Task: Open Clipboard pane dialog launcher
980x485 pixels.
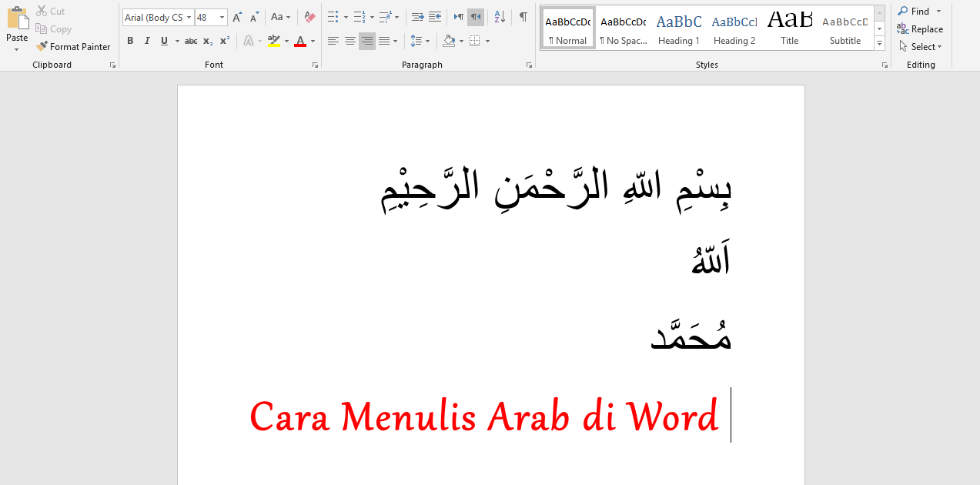Action: [x=113, y=65]
